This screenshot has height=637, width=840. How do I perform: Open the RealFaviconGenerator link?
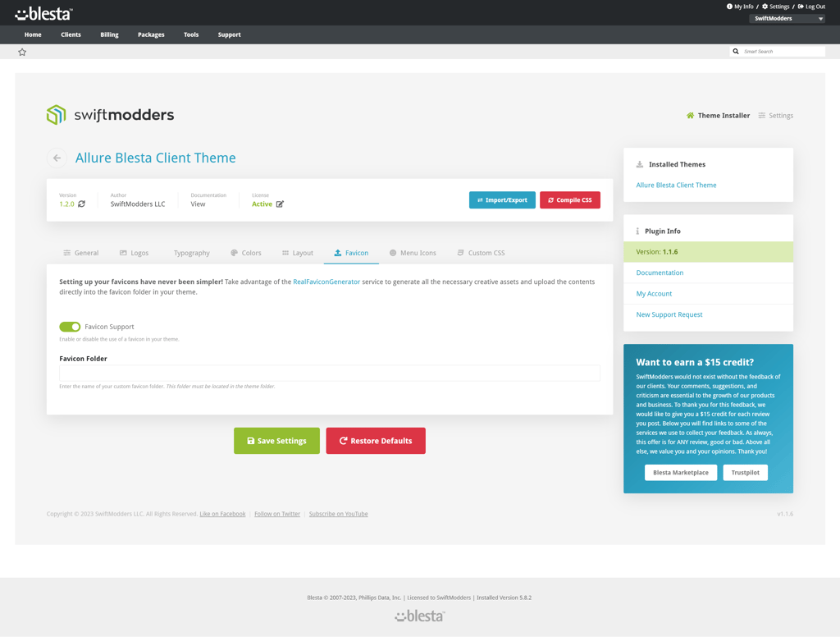(326, 282)
